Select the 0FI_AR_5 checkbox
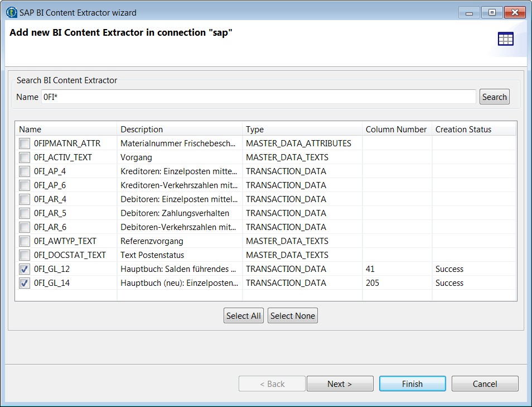 point(25,213)
